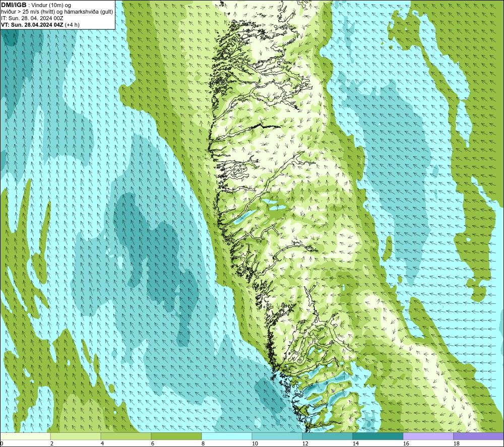Viewport: 504px width, 447px height.
Task: Click the '10' scale label
Action: pos(255,444)
